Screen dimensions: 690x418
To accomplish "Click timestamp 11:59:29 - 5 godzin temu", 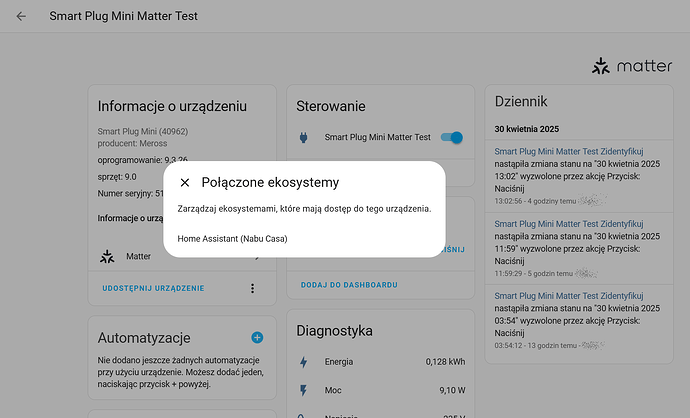I will click(x=533, y=274).
